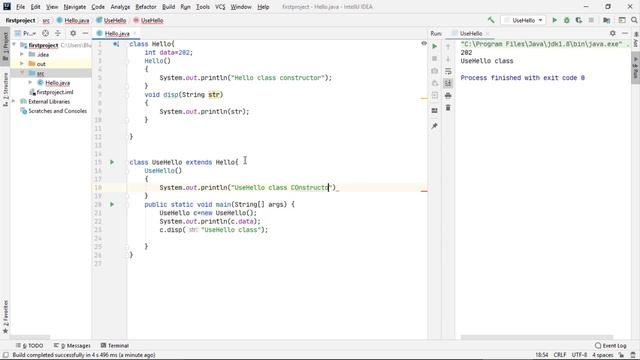The height and width of the screenshot is (360, 640).
Task: Click the up-stack-trace arrow in Run panel
Action: coord(448,47)
